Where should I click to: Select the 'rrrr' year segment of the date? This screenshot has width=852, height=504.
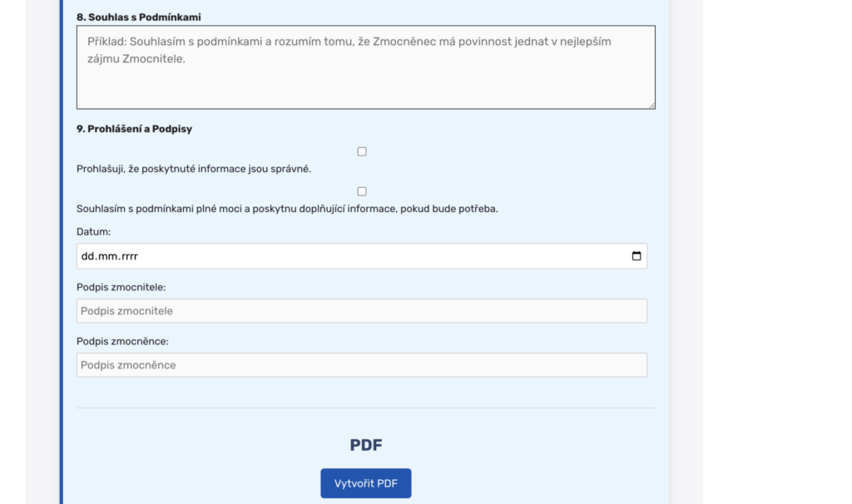[x=127, y=256]
